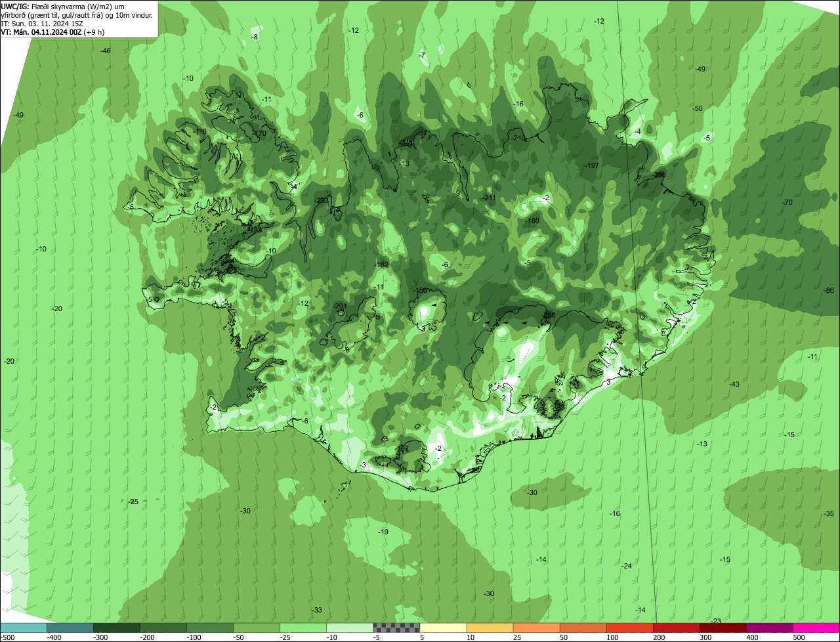
Task: Select the '-35' value over the sea
Action: (829, 513)
